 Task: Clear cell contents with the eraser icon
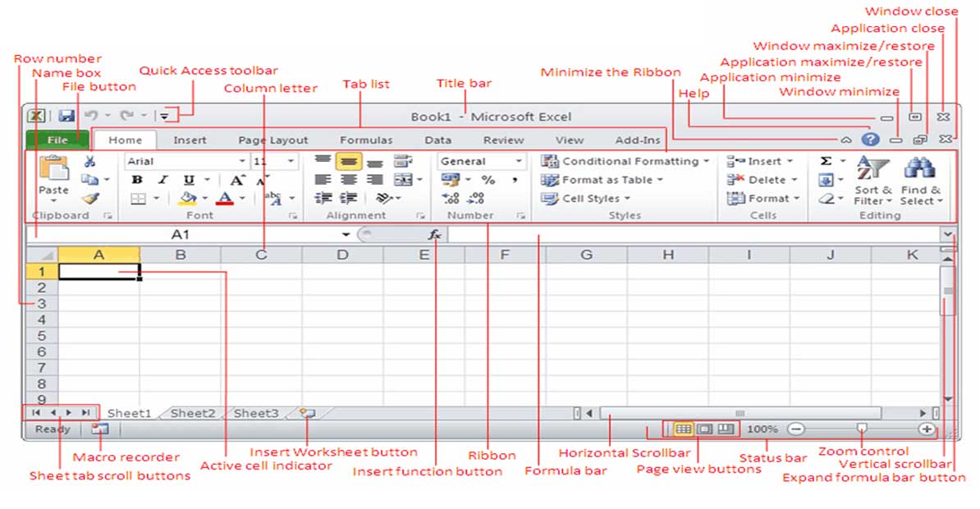coord(826,199)
